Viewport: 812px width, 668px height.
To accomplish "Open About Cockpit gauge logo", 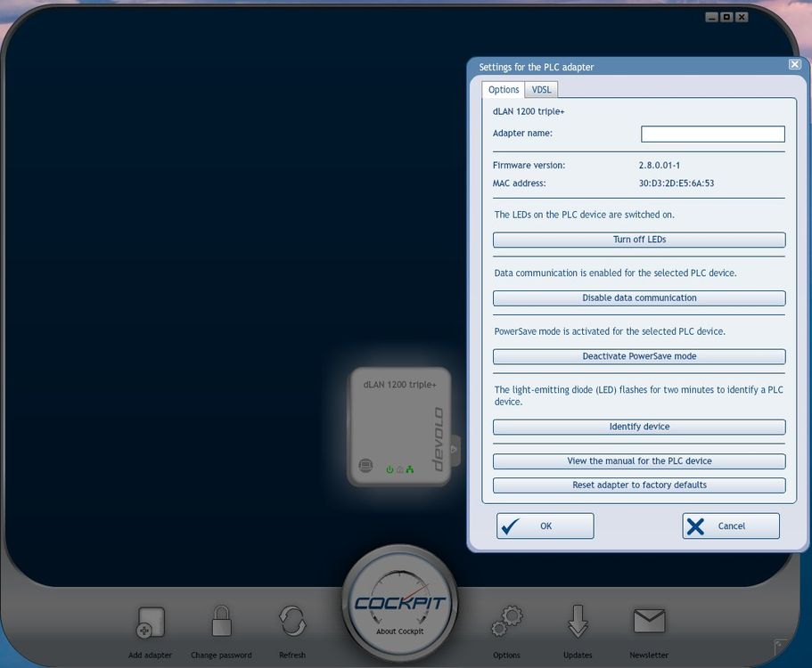I will (x=399, y=603).
